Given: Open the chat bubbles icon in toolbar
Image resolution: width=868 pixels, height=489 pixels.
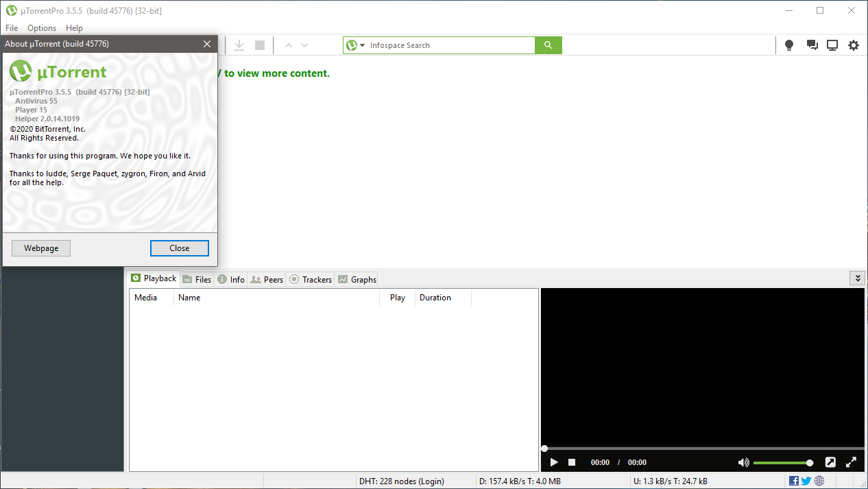Looking at the screenshot, I should (x=812, y=45).
